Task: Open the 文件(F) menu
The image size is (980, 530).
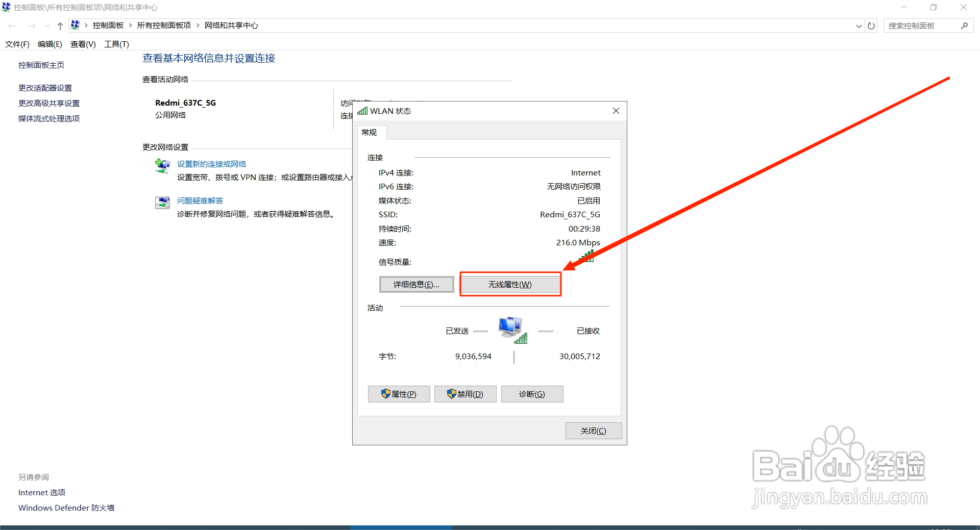Action: click(17, 44)
